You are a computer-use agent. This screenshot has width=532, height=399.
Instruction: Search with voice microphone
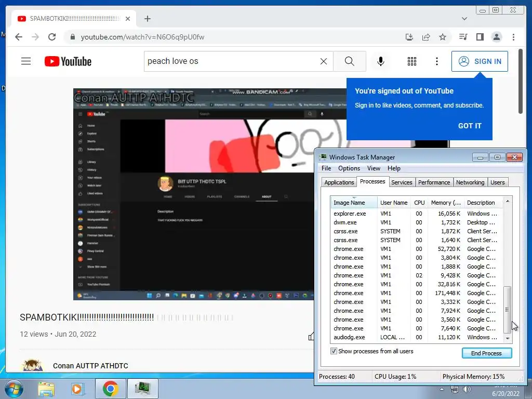tap(381, 61)
